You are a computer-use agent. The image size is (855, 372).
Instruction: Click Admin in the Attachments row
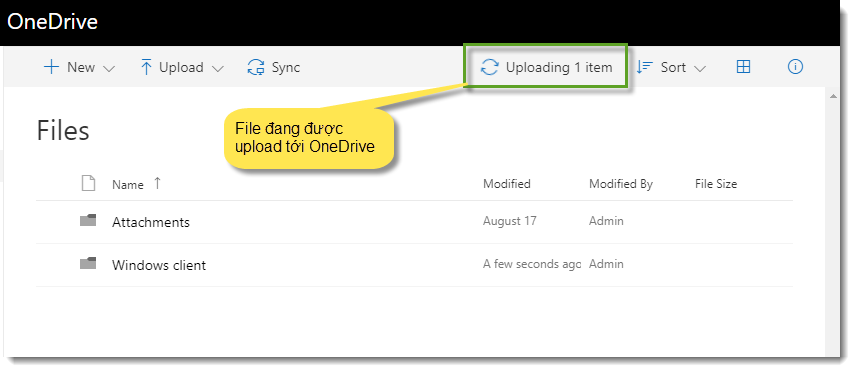click(x=606, y=221)
